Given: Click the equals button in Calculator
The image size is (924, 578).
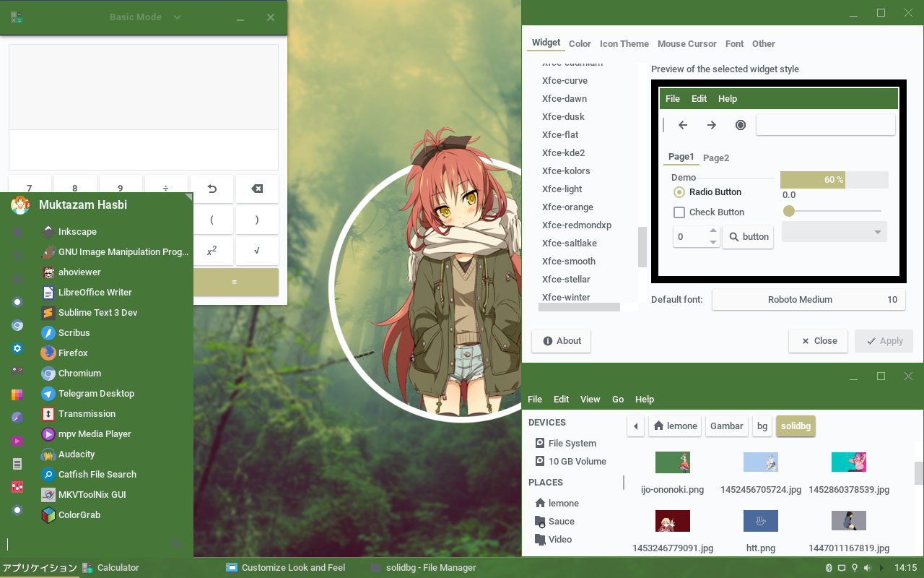Looking at the screenshot, I should (x=234, y=282).
